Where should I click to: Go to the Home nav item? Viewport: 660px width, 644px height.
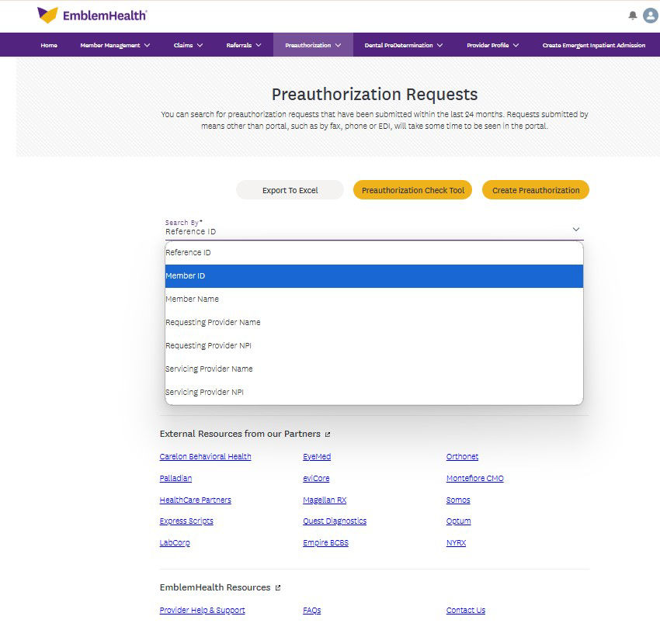(x=49, y=45)
